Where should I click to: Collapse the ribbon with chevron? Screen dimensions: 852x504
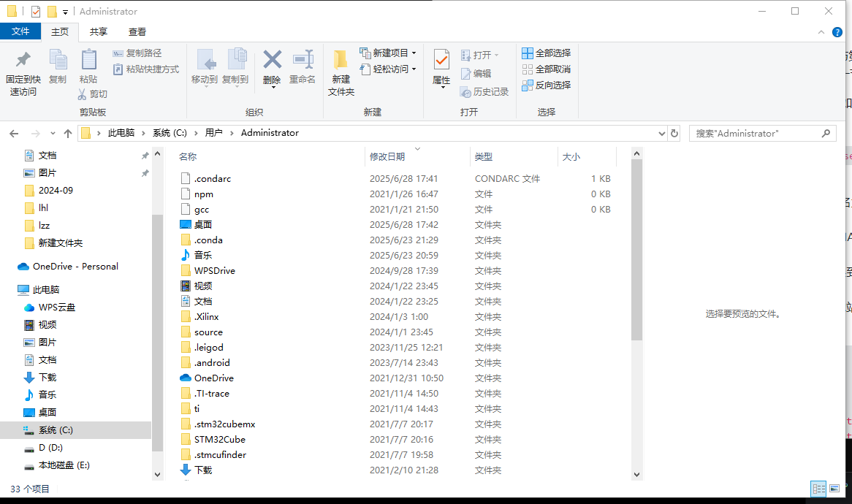[x=821, y=33]
